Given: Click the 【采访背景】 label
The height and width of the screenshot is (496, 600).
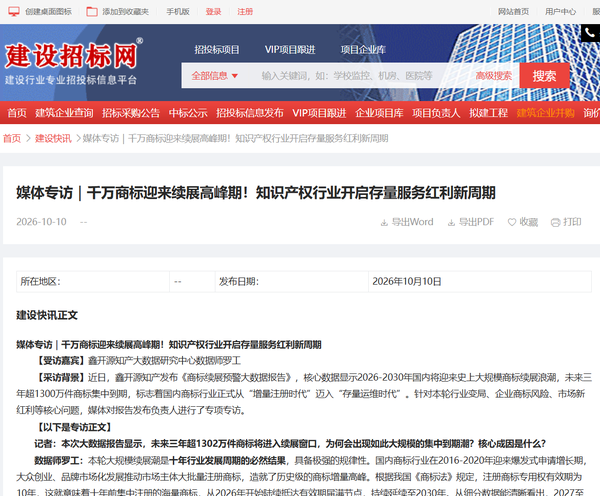Looking at the screenshot, I should point(61,378).
